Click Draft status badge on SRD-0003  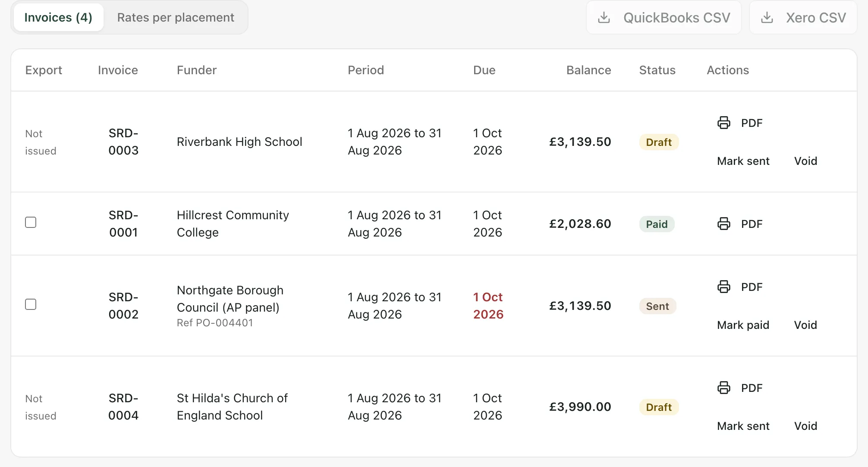point(659,142)
